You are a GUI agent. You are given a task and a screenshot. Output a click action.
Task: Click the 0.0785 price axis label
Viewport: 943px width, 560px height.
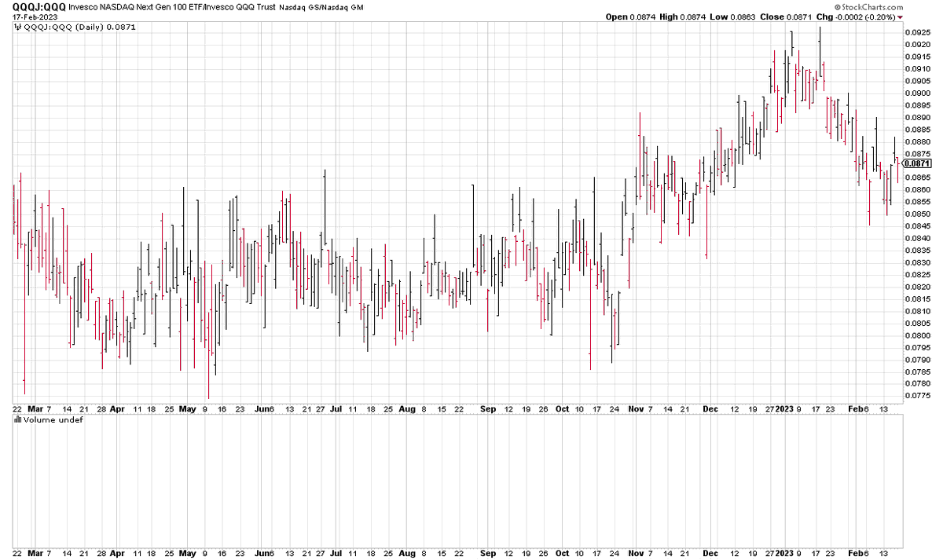(x=918, y=372)
